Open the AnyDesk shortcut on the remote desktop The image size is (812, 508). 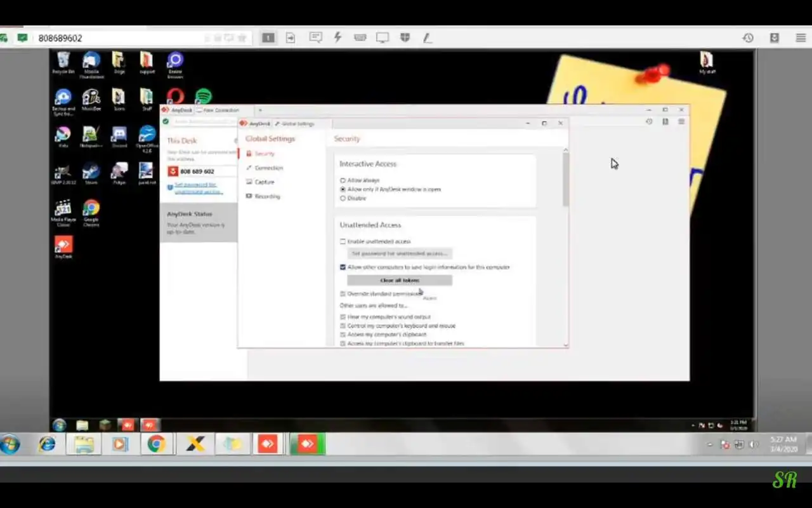click(63, 247)
